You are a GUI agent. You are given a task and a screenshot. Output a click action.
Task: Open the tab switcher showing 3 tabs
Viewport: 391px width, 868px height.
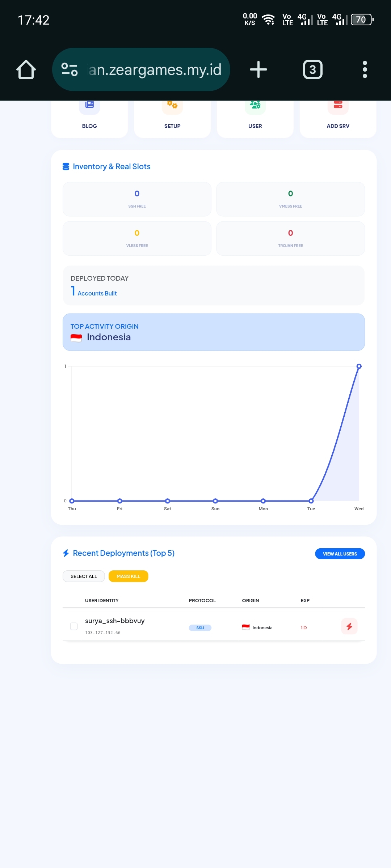[312, 69]
